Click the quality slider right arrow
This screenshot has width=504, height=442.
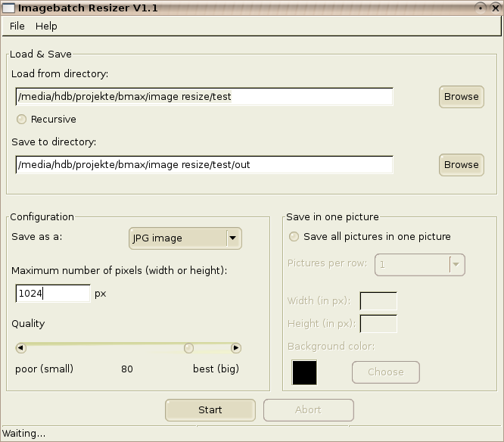pos(236,348)
